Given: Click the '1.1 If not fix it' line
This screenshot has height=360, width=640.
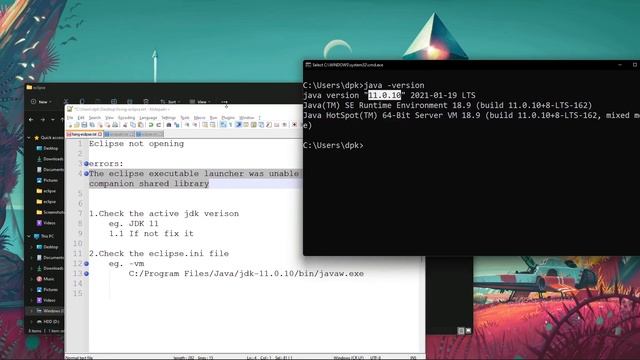Looking at the screenshot, I should (x=151, y=233).
